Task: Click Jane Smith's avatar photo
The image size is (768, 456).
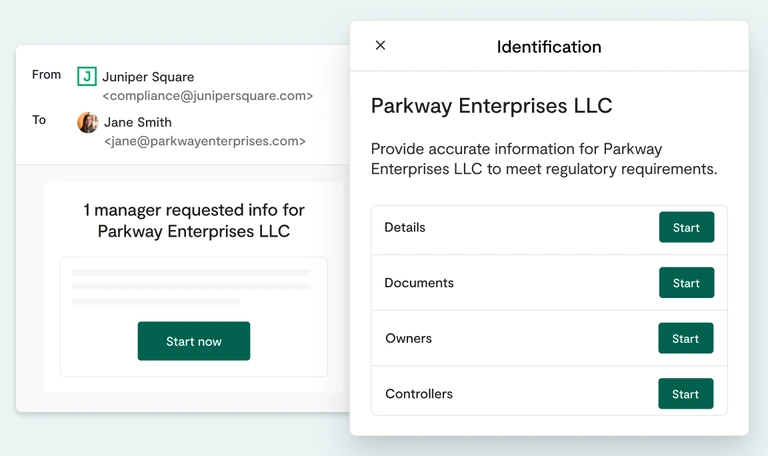Action: pyautogui.click(x=88, y=122)
